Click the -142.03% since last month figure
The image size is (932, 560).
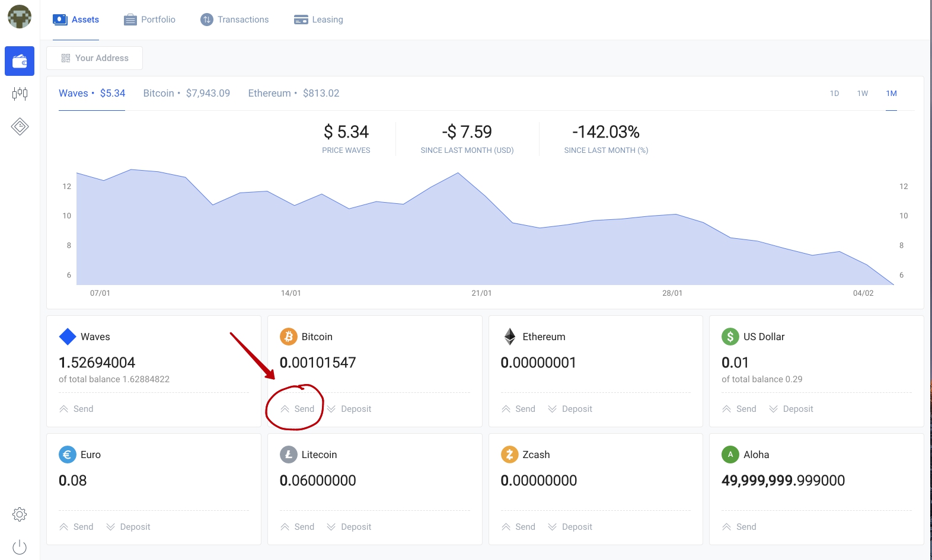point(606,132)
